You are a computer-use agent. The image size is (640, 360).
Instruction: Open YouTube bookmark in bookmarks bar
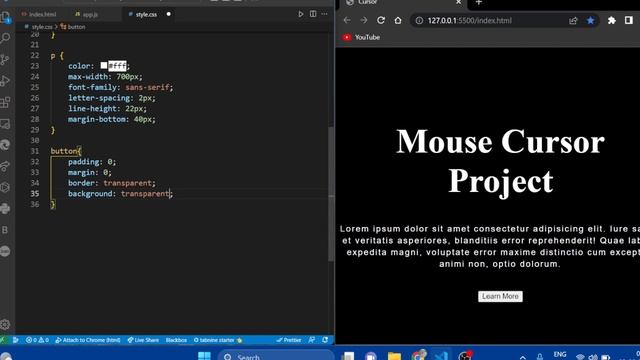coord(361,37)
